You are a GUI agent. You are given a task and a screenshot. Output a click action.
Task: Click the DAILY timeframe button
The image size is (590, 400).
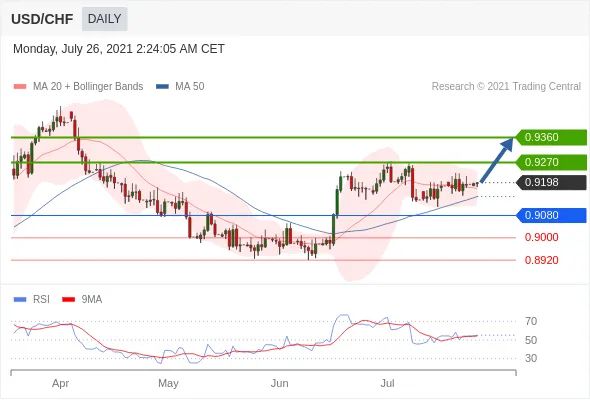point(105,19)
